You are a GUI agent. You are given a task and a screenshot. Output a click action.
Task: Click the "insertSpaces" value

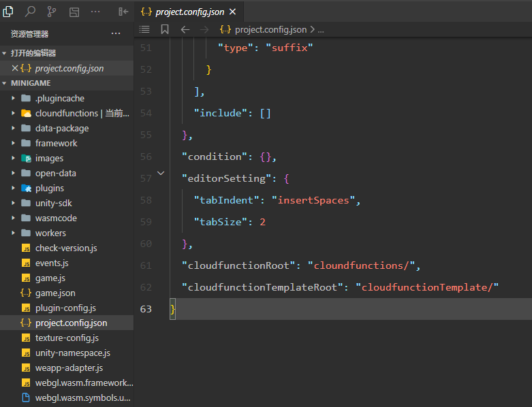coord(313,200)
